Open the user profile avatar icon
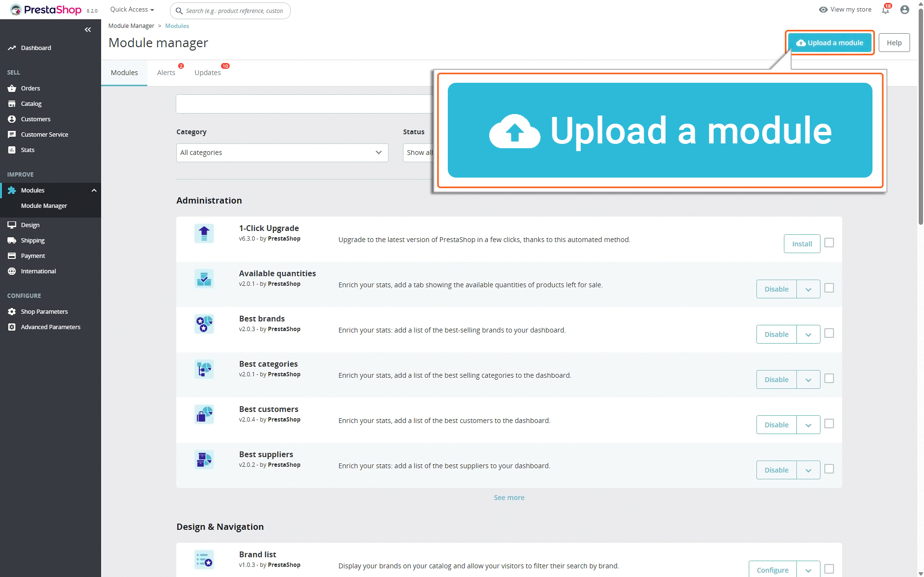Image resolution: width=924 pixels, height=577 pixels. [905, 10]
